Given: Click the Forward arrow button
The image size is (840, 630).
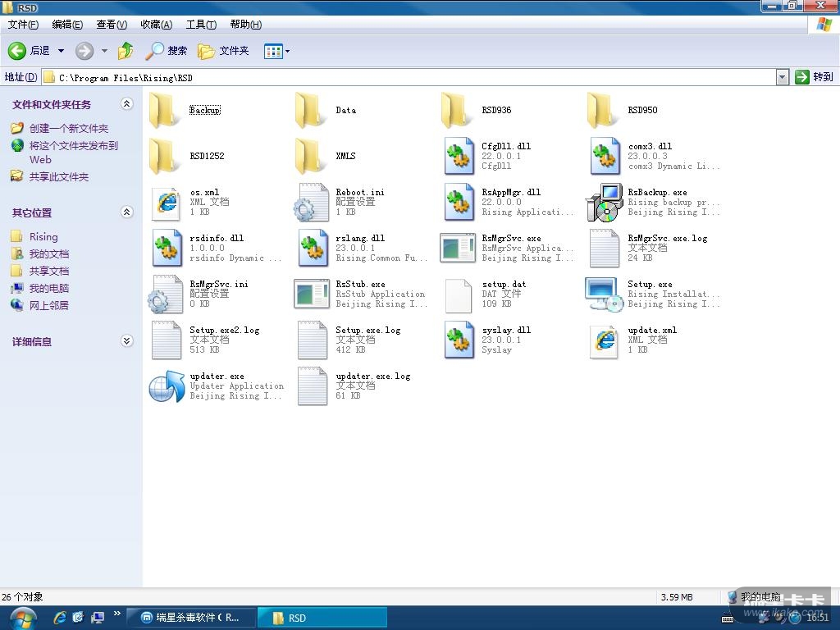Looking at the screenshot, I should [x=84, y=51].
